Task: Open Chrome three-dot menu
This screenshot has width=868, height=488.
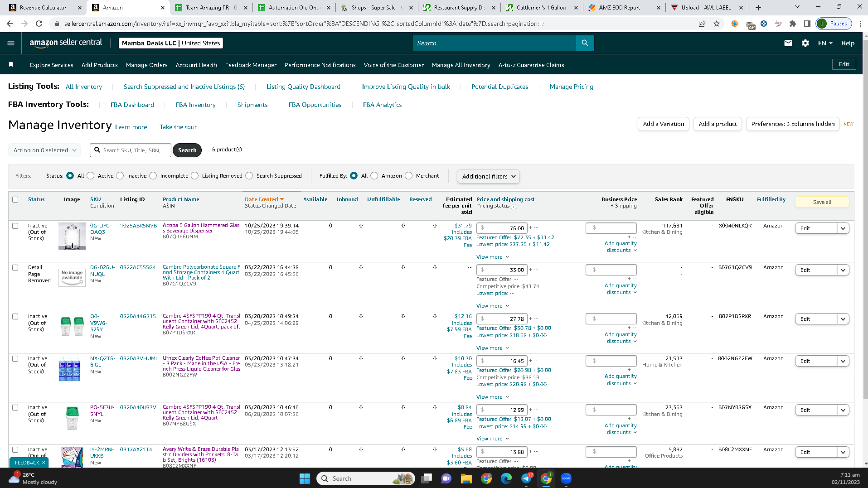Action: [x=860, y=24]
